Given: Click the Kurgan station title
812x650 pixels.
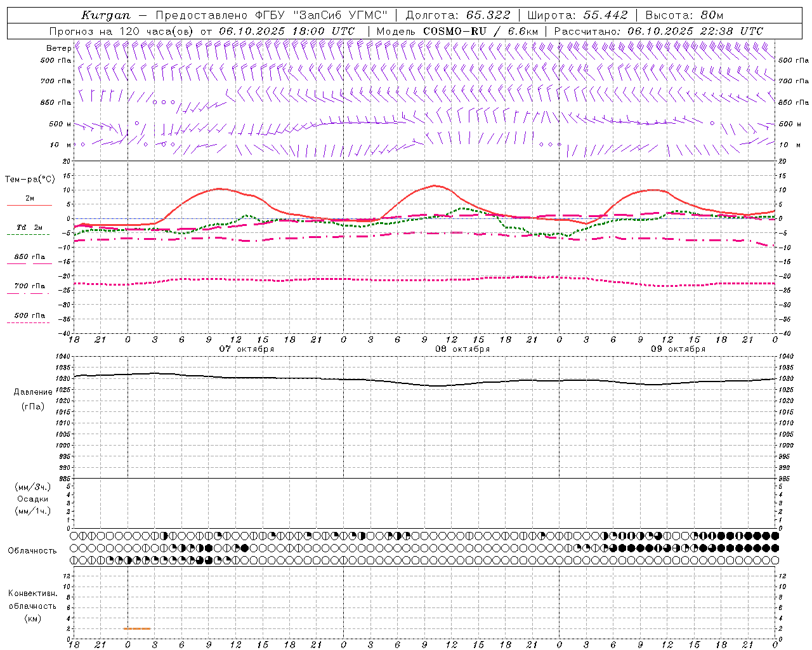Looking at the screenshot, I should click(106, 15).
